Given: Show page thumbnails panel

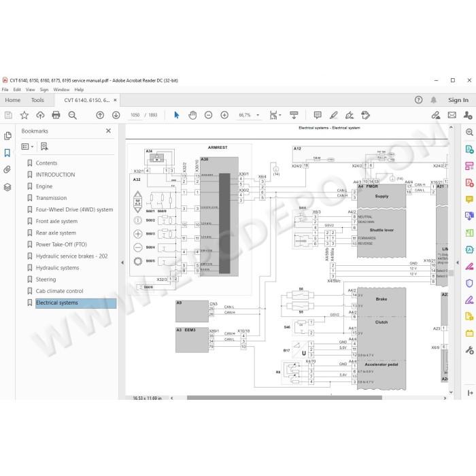Looking at the screenshot, I should pos(7,136).
